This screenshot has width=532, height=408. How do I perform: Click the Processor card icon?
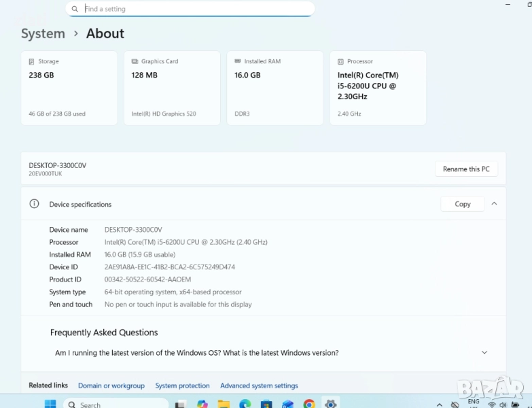coord(340,62)
